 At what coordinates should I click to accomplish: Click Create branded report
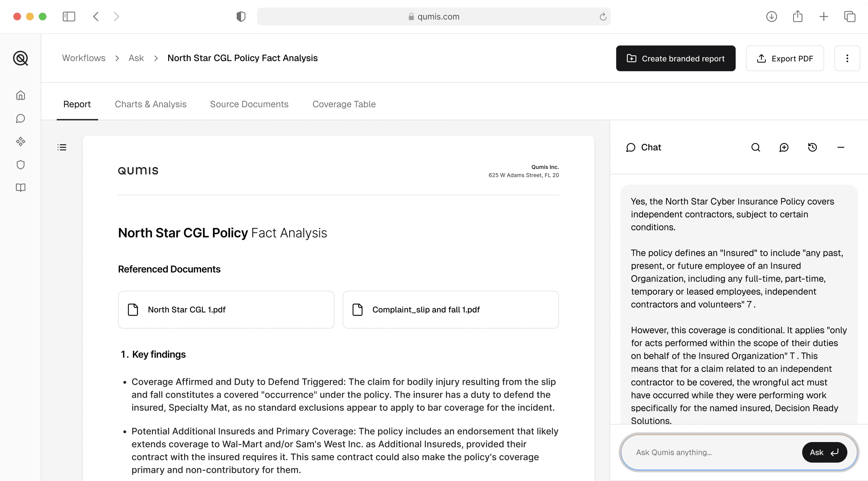click(x=675, y=58)
